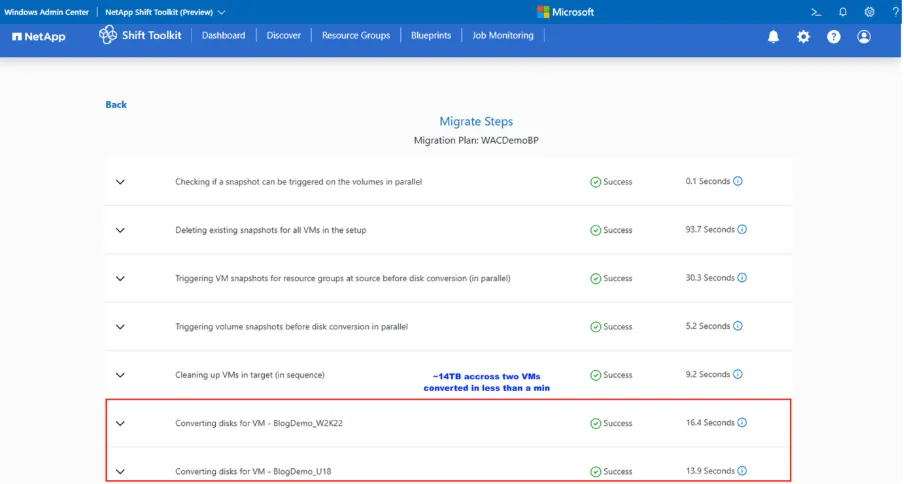Expand Converting disks for BlogDemo_W2K22 step
Viewport: 904px width, 484px height.
click(120, 424)
